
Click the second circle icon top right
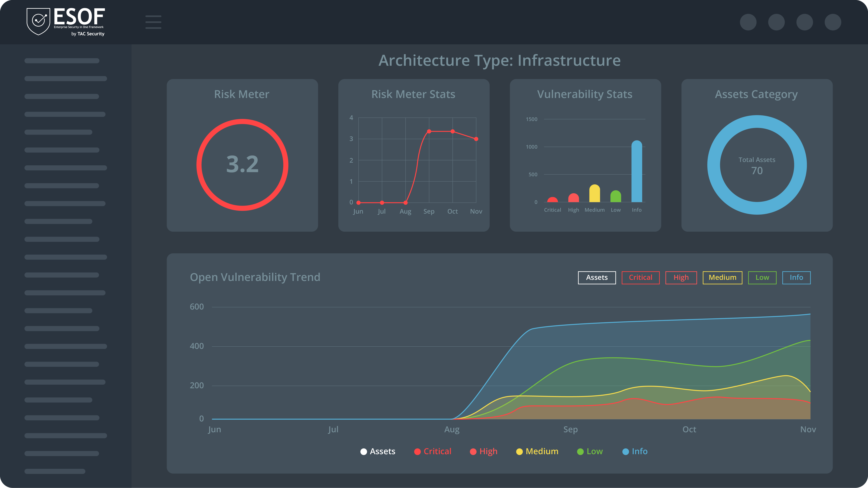pyautogui.click(x=776, y=22)
